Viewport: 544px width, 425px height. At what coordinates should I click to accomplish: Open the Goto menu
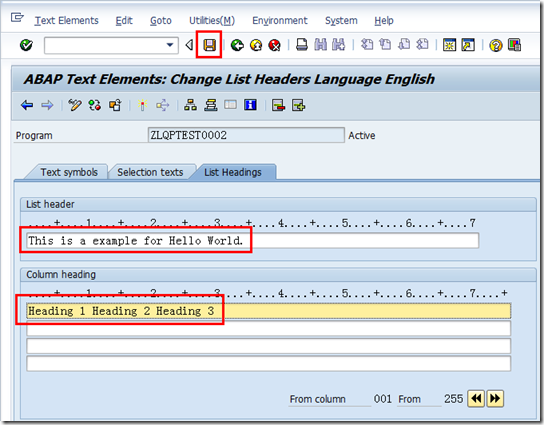click(x=161, y=21)
